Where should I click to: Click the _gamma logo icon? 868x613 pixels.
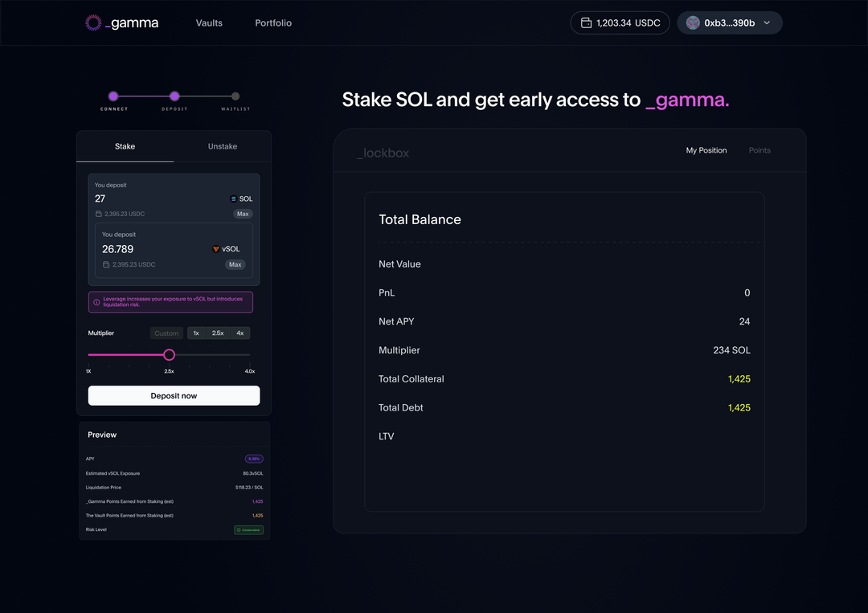pos(93,22)
